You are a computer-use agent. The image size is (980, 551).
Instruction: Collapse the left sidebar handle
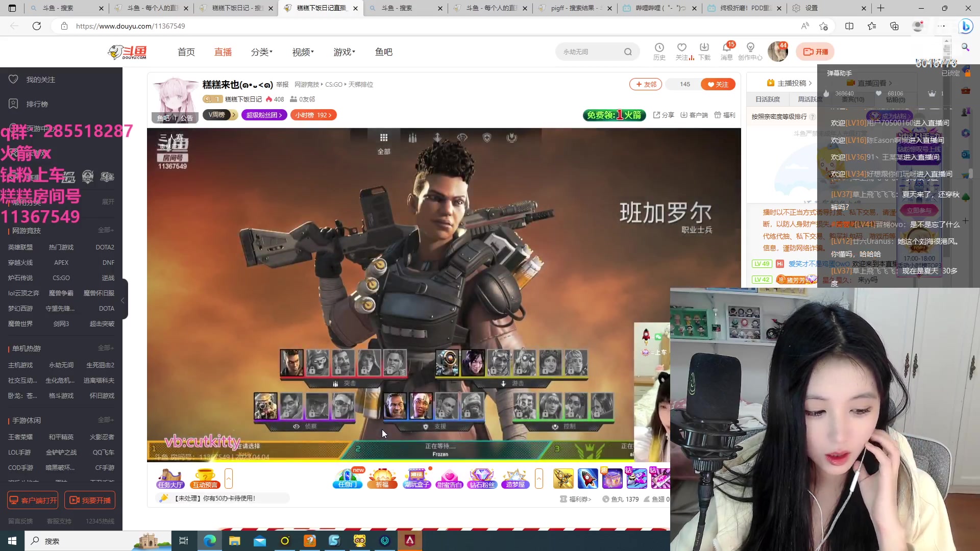tap(123, 300)
